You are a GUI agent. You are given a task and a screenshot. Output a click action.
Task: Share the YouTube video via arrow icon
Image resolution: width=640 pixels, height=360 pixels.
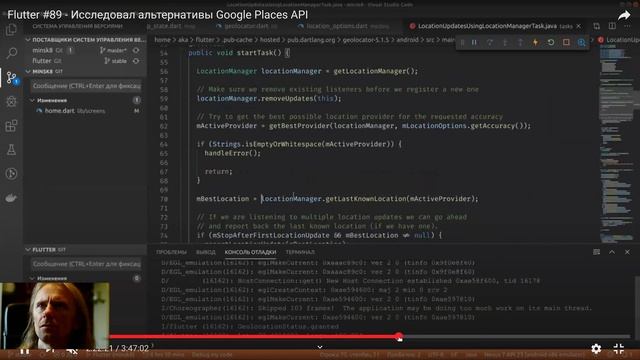(x=624, y=16)
